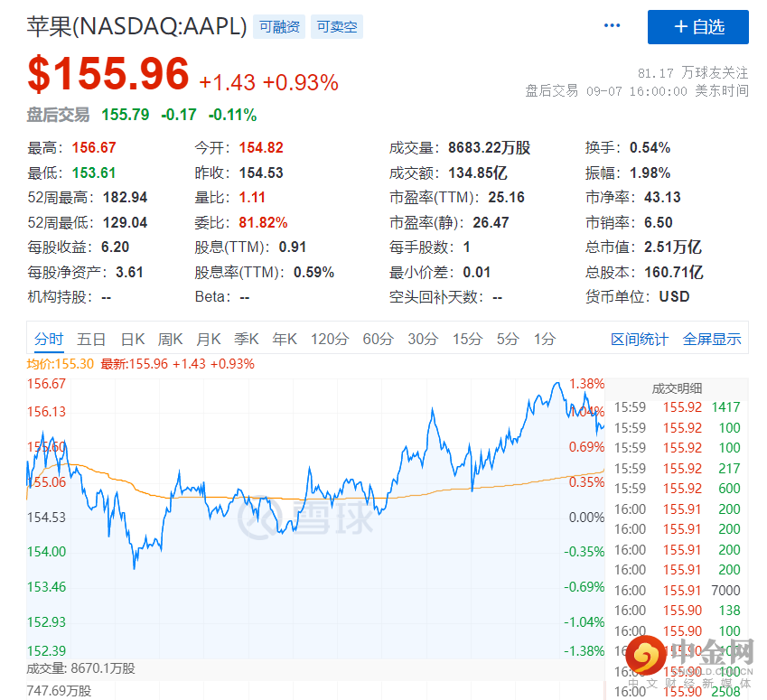Screen dimensions: 767x700
Task: Click the 最低 value 153.61
Action: pos(94,173)
